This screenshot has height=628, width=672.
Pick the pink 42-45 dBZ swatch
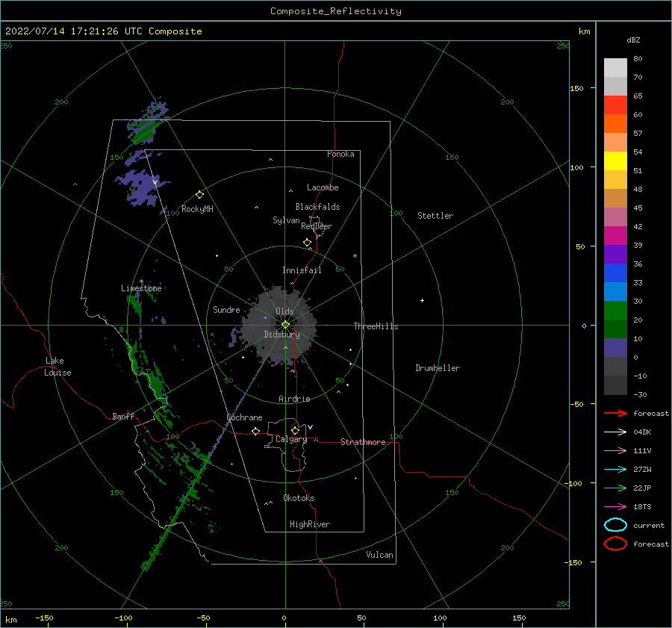[x=615, y=217]
